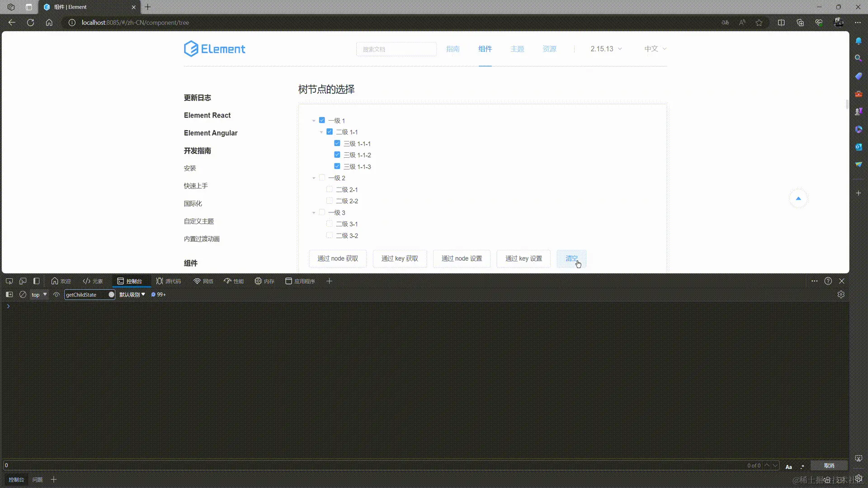Check the 二级 2-1 checkbox in the tree
868x488 pixels.
coord(329,189)
